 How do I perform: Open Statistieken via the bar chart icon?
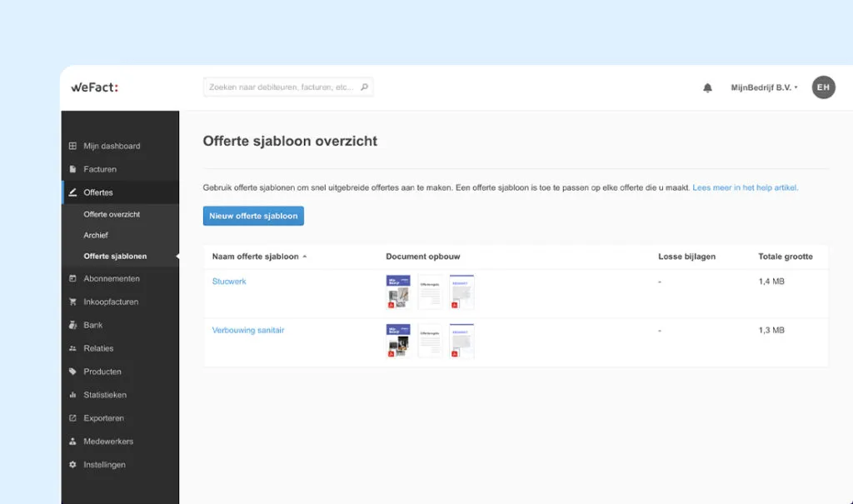(73, 395)
